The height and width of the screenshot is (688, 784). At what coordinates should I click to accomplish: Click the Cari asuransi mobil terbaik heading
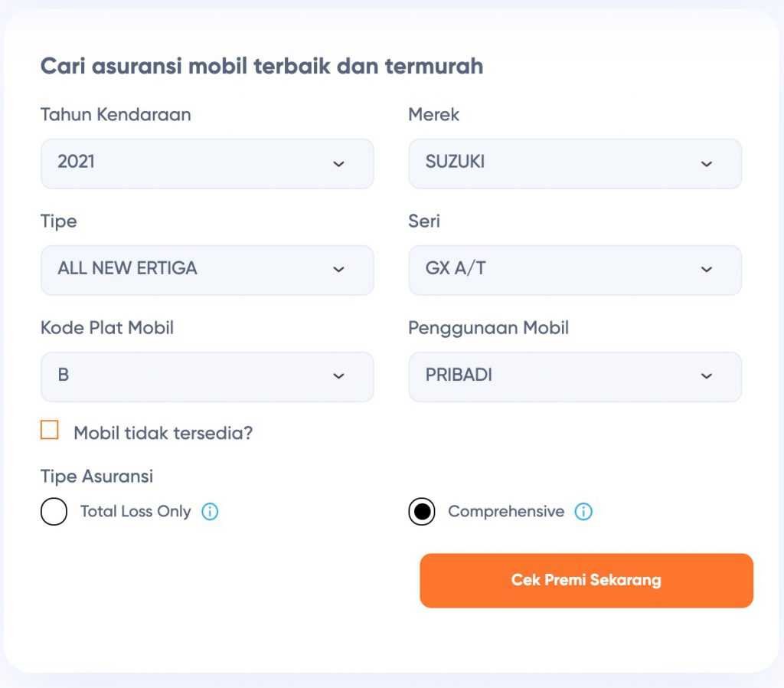point(262,66)
